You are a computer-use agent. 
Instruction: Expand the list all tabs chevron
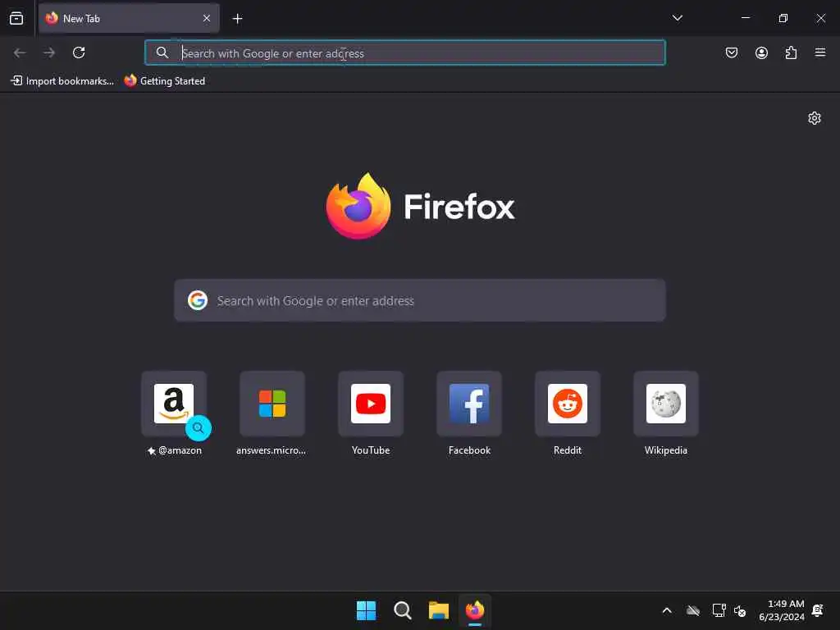pyautogui.click(x=677, y=18)
